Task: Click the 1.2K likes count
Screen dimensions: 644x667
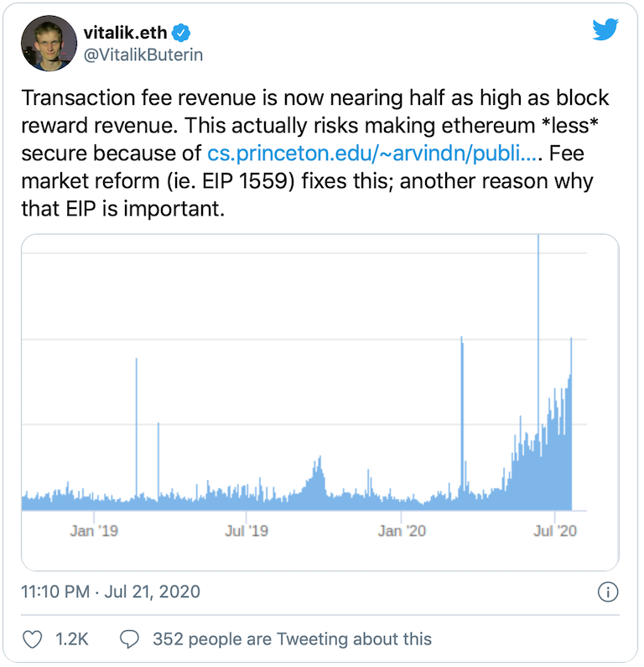Action: point(72,639)
